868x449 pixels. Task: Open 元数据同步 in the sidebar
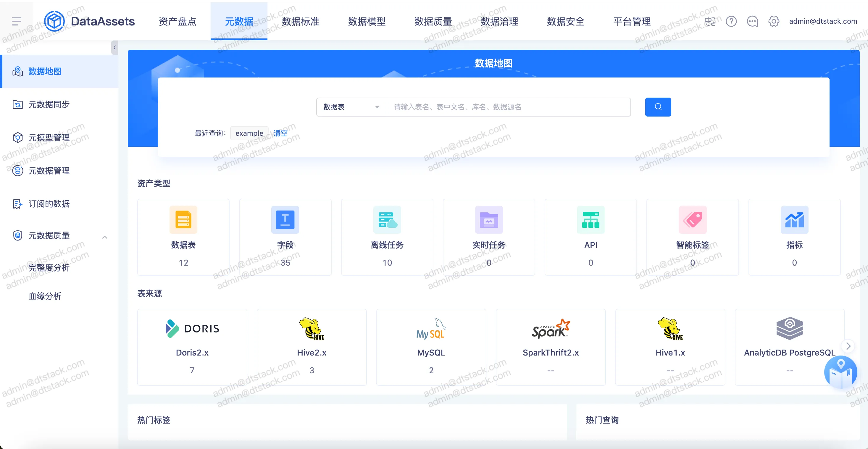49,104
